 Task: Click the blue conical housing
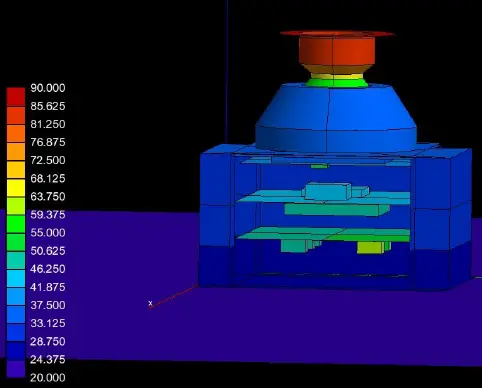click(336, 118)
